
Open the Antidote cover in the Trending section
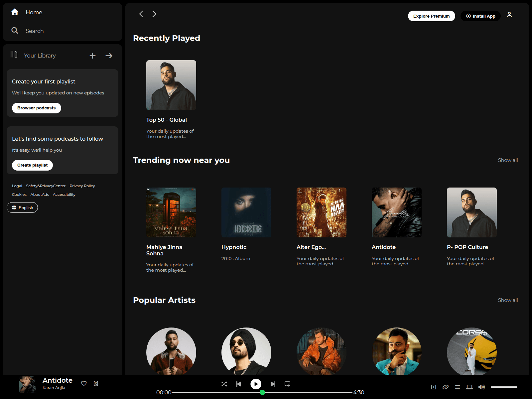click(397, 212)
